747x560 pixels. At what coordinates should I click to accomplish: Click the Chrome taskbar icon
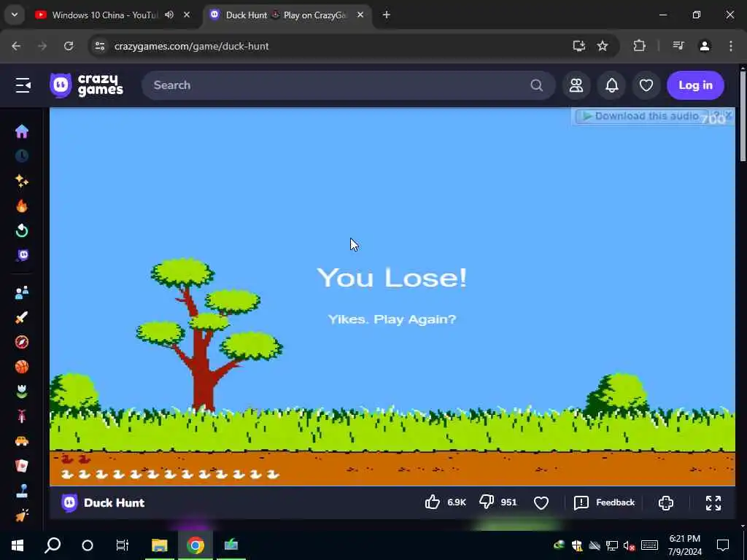196,545
